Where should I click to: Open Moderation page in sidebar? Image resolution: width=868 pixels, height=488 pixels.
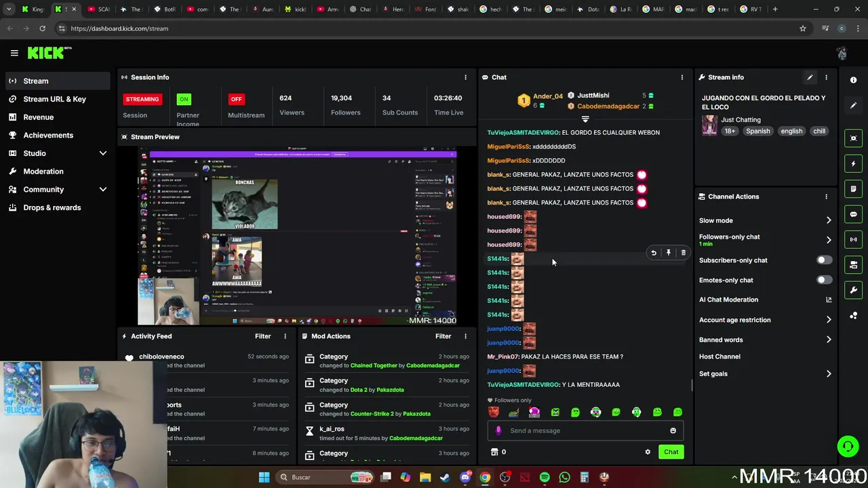[x=58, y=171]
